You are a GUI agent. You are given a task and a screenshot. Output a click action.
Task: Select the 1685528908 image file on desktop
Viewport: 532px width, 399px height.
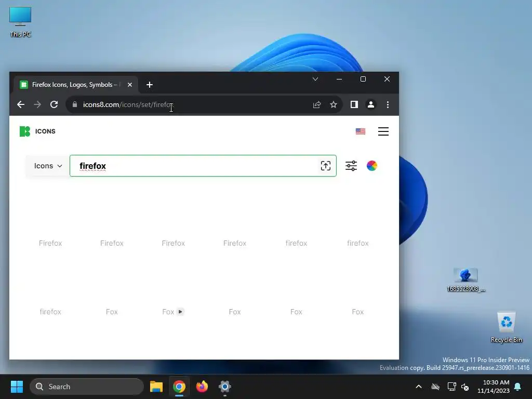point(465,280)
